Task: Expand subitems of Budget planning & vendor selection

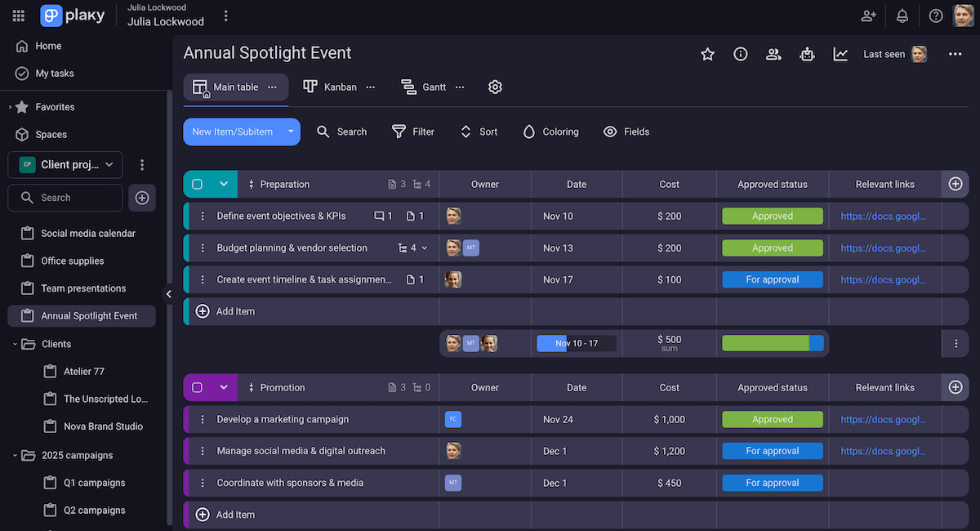Action: tap(424, 248)
